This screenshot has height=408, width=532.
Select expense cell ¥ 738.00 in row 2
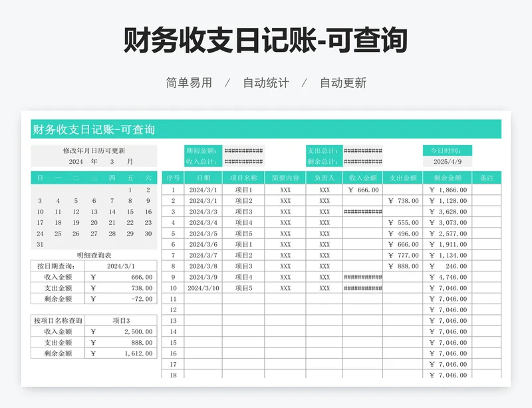(x=403, y=201)
